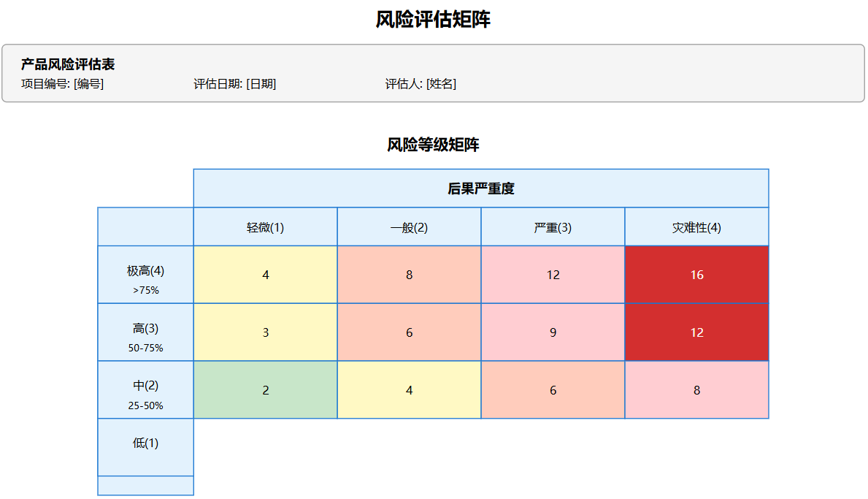Select the 轻微(1) severity column header
This screenshot has width=868, height=499.
tap(265, 226)
